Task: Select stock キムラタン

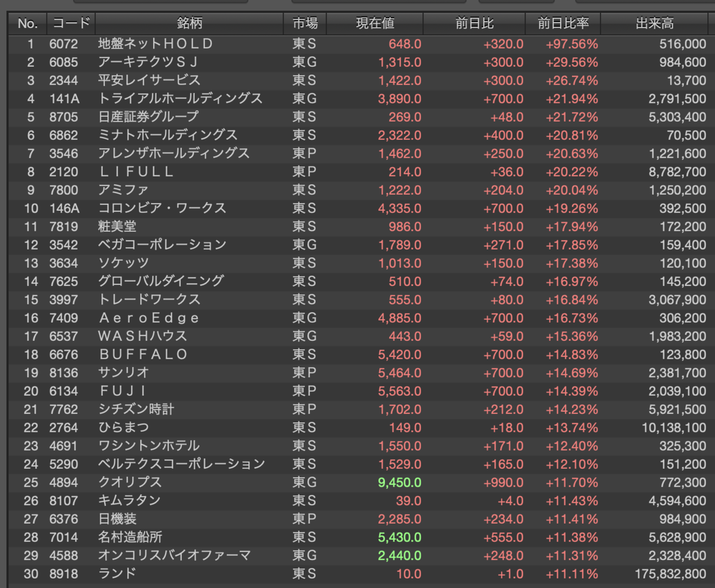Action: click(x=129, y=500)
